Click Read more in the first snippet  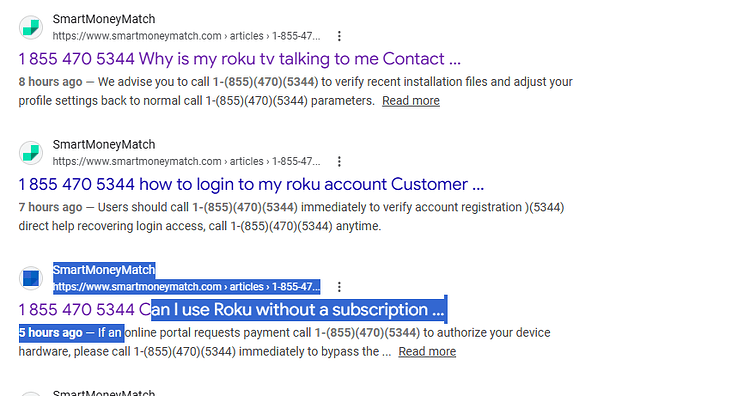point(411,101)
